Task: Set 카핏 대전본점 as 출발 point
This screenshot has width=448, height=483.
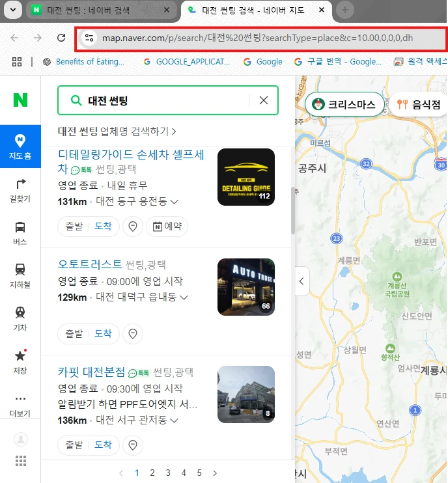Action: 74,445
